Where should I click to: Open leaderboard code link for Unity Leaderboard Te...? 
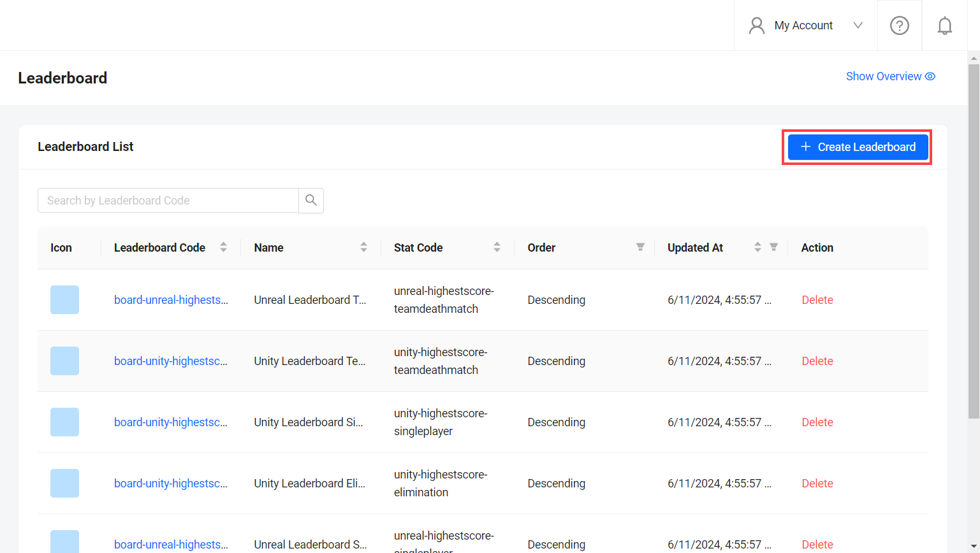click(x=171, y=361)
